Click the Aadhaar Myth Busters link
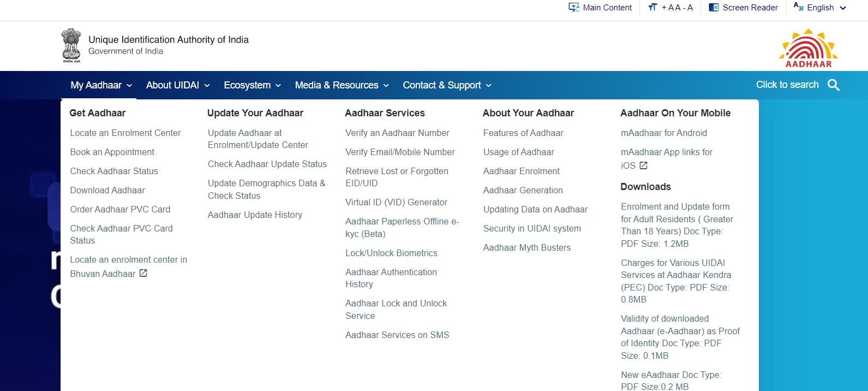Screen dimensions: 868x391 point(526,247)
